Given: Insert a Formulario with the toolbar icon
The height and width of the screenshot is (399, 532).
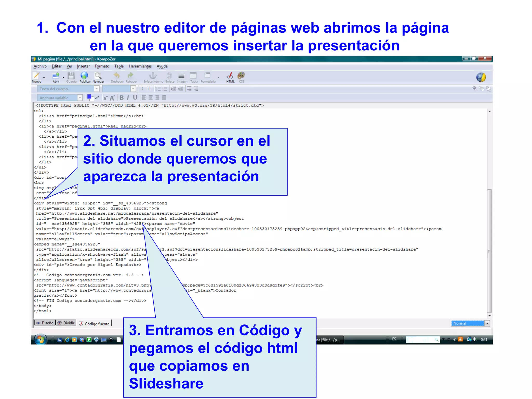Looking at the screenshot, I should click(x=207, y=76).
